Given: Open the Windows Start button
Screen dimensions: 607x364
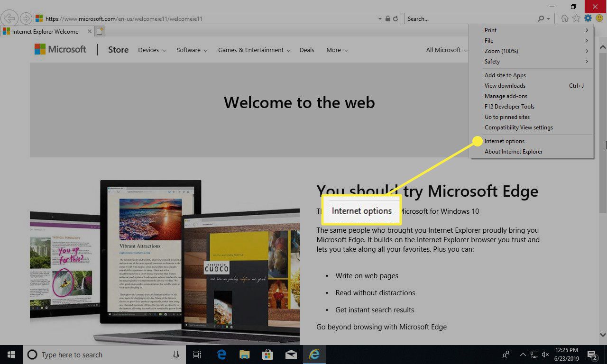Looking at the screenshot, I should pos(11,355).
